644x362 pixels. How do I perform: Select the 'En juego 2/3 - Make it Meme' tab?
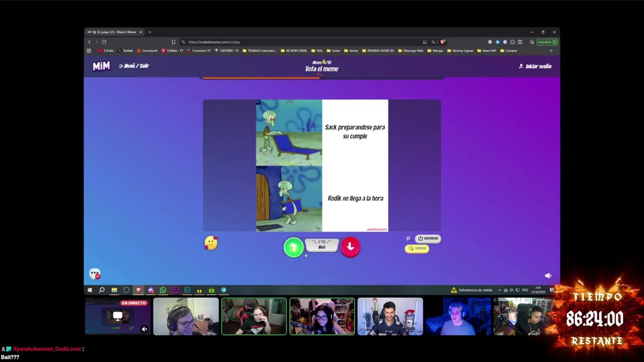(x=115, y=32)
